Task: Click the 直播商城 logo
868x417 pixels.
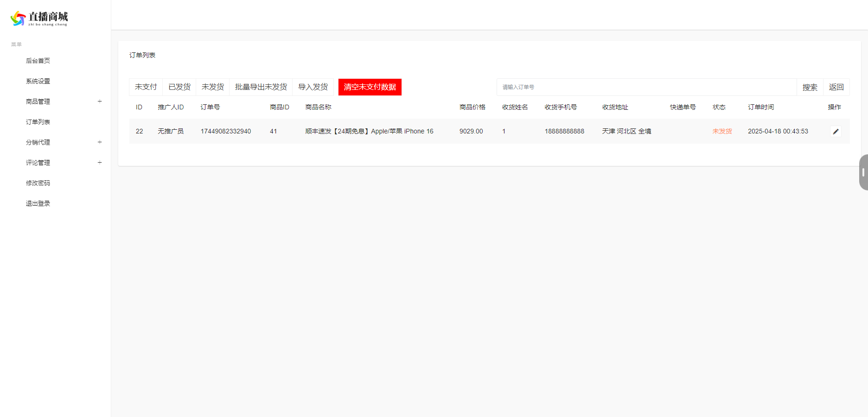Action: click(x=39, y=19)
